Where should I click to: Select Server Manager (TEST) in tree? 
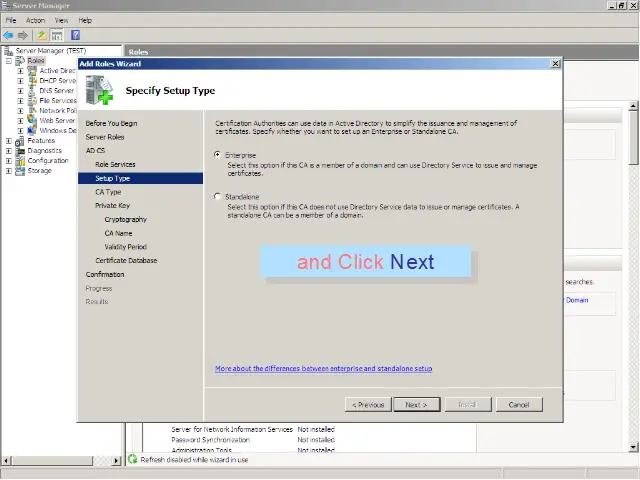[51, 51]
